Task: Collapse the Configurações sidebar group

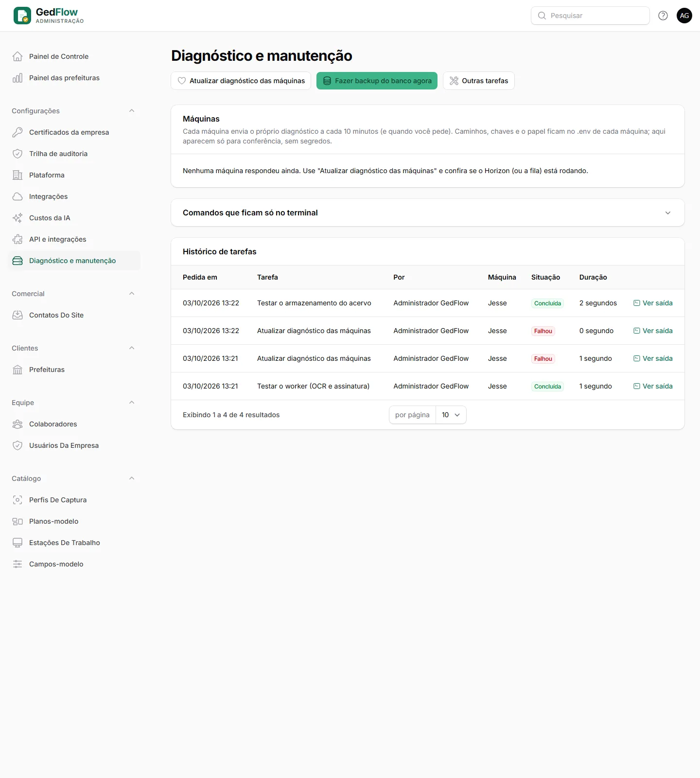Action: [132, 111]
